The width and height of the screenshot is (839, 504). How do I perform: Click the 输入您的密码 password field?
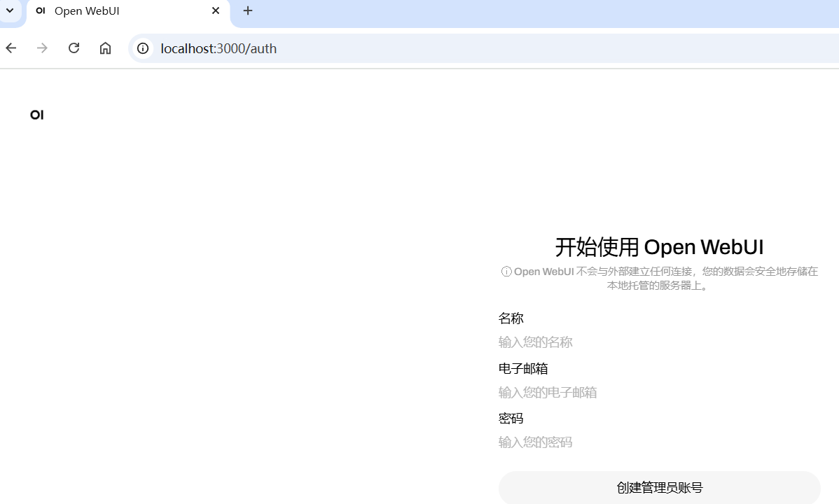(659, 442)
